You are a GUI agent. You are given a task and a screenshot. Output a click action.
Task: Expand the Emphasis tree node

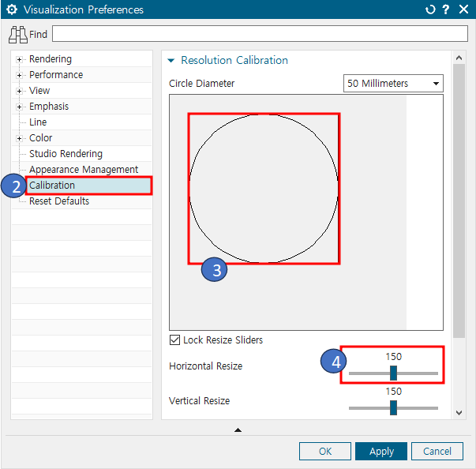click(19, 107)
